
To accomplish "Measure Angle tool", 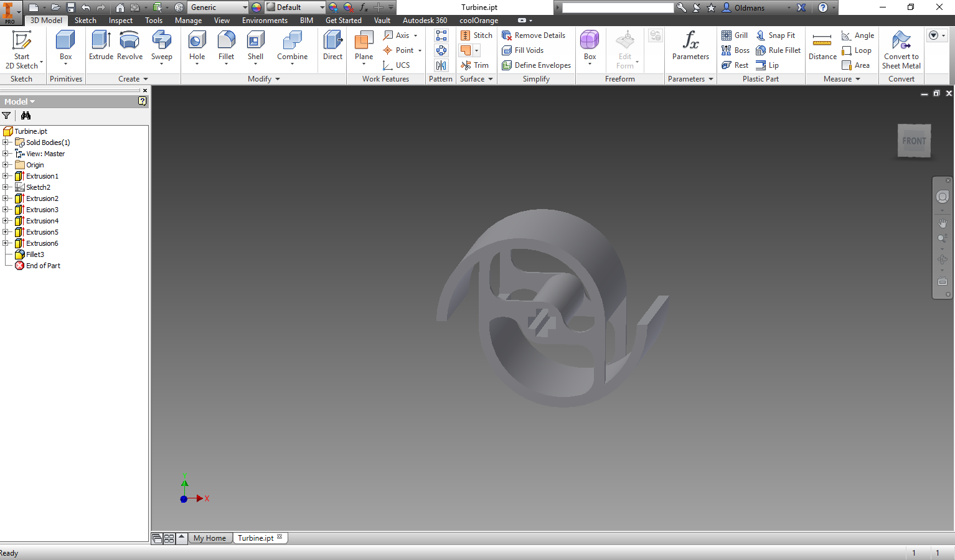I will pyautogui.click(x=858, y=35).
